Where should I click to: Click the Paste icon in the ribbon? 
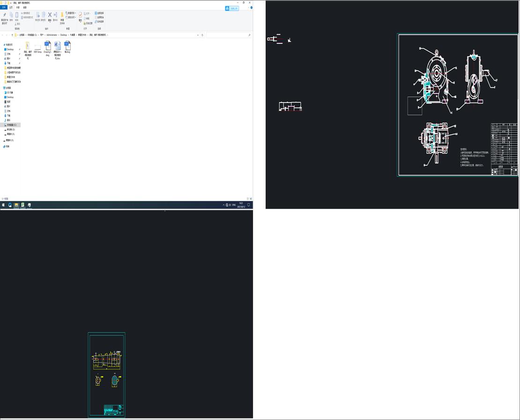pos(16,15)
